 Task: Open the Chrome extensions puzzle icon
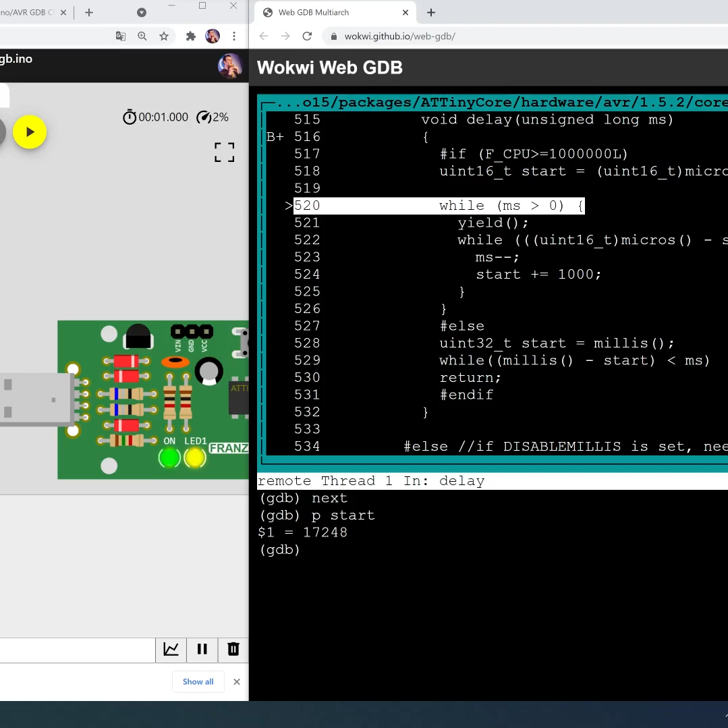click(x=191, y=36)
